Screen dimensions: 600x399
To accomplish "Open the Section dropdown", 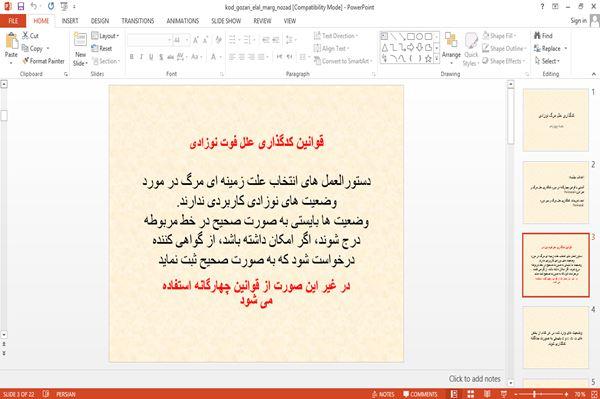I will point(106,61).
